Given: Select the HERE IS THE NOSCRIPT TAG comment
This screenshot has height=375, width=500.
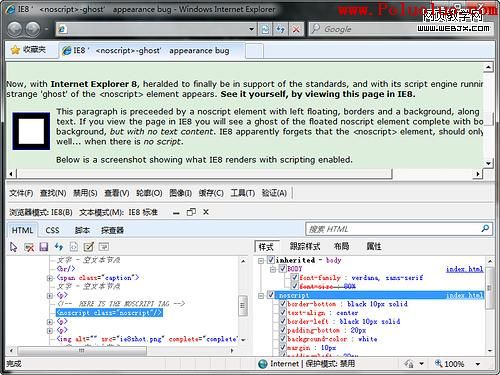Looking at the screenshot, I should 121,304.
